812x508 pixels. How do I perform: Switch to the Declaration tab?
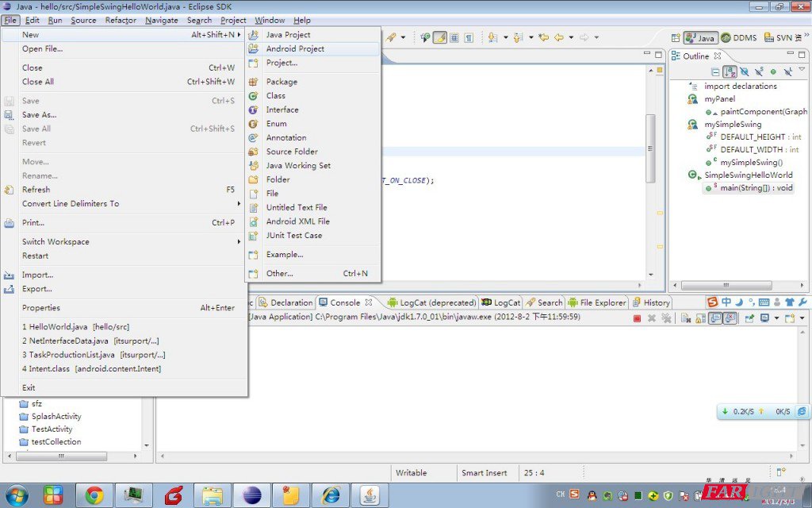(x=286, y=302)
